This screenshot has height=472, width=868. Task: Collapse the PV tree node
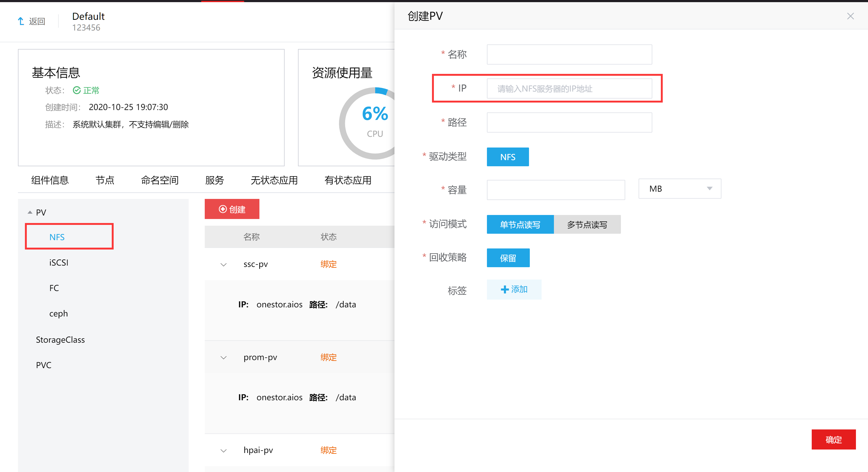coord(30,212)
